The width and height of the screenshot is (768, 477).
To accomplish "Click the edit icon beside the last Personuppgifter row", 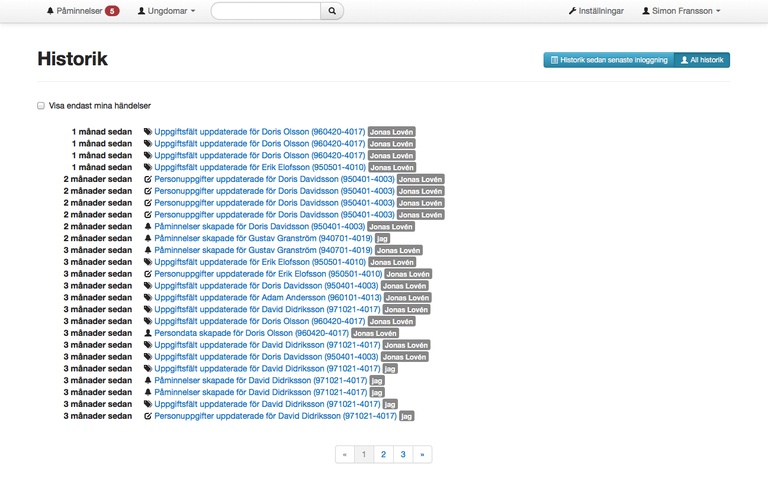I will tap(148, 416).
